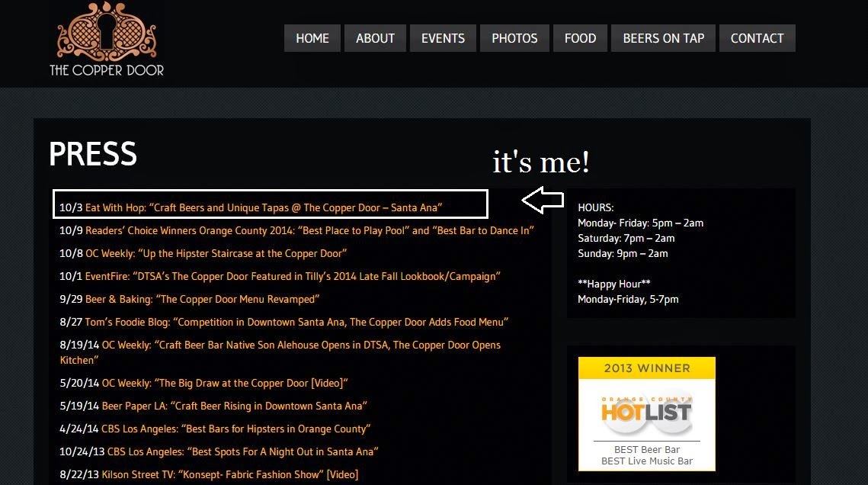This screenshot has height=485, width=868.
Task: Open OC Weekly Big Draw video link
Action: 225,383
